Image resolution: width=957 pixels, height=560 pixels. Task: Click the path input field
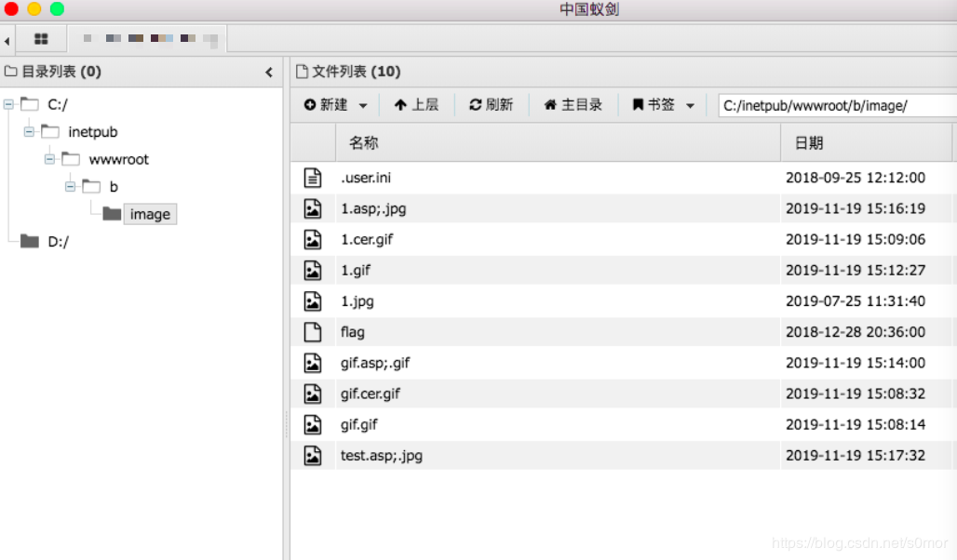[838, 105]
